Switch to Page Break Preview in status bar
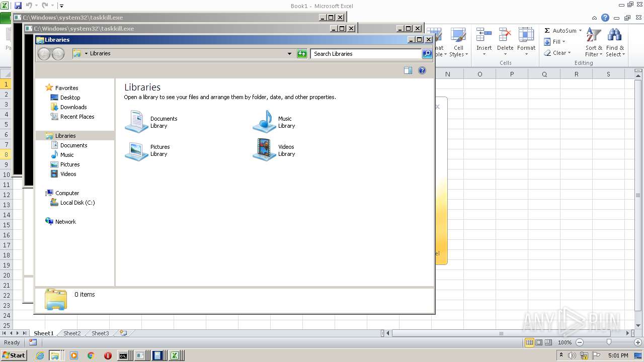 [x=548, y=342]
